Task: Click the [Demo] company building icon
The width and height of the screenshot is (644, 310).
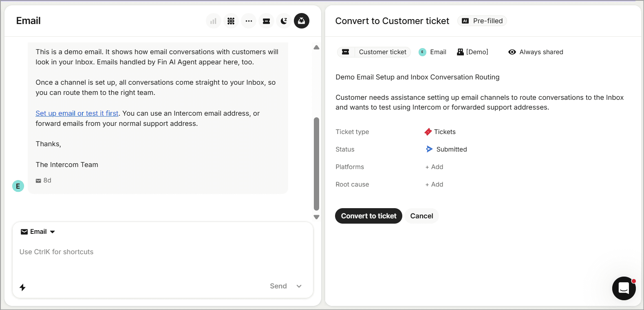Action: point(460,52)
